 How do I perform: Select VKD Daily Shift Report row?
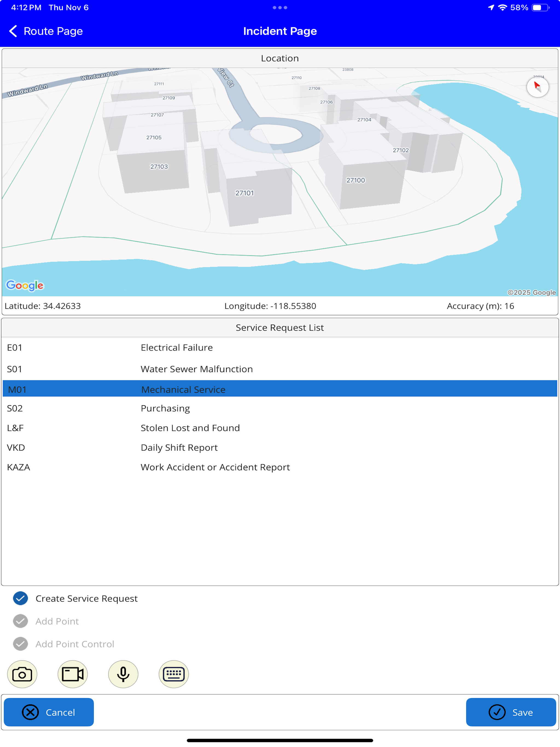tap(280, 447)
